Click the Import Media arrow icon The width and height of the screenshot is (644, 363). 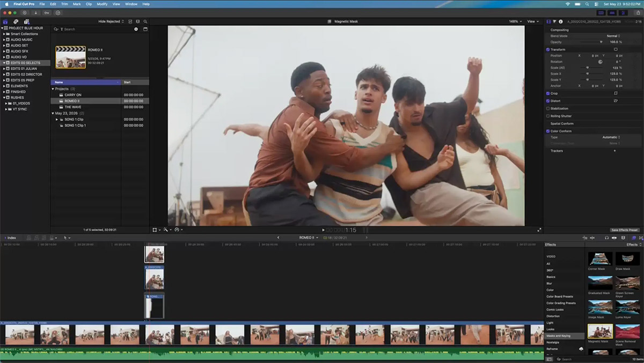click(x=36, y=12)
